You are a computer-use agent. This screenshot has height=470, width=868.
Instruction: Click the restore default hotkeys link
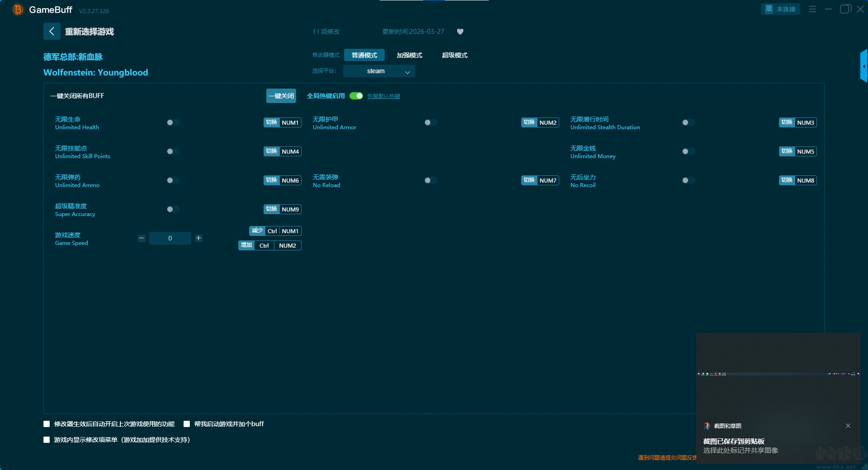[383, 96]
